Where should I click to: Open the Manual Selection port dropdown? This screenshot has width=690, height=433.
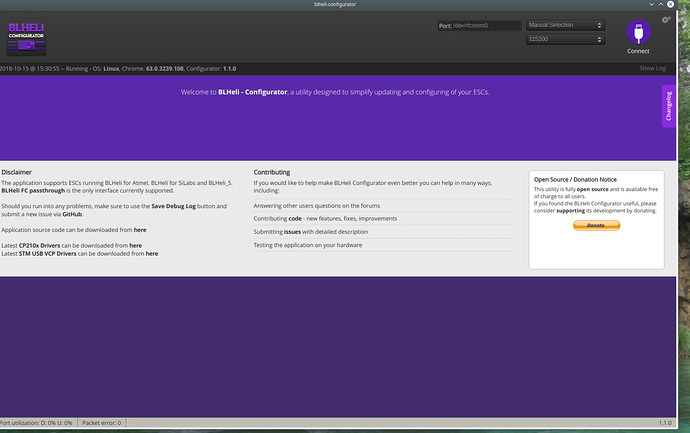[565, 25]
